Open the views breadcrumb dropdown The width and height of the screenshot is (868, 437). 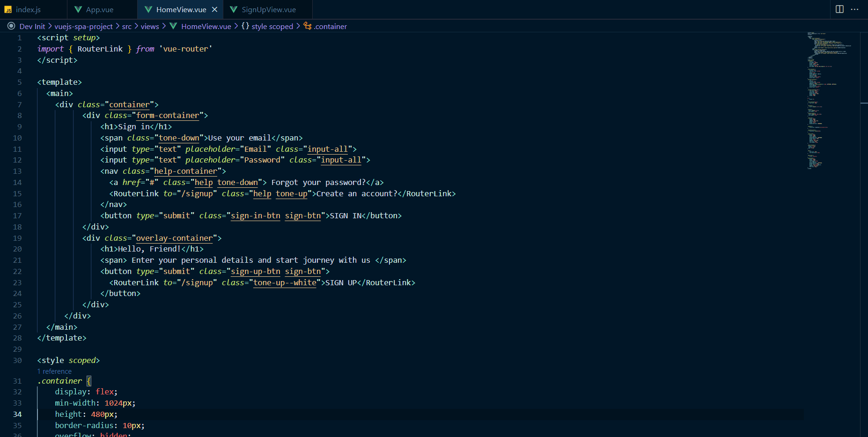149,26
